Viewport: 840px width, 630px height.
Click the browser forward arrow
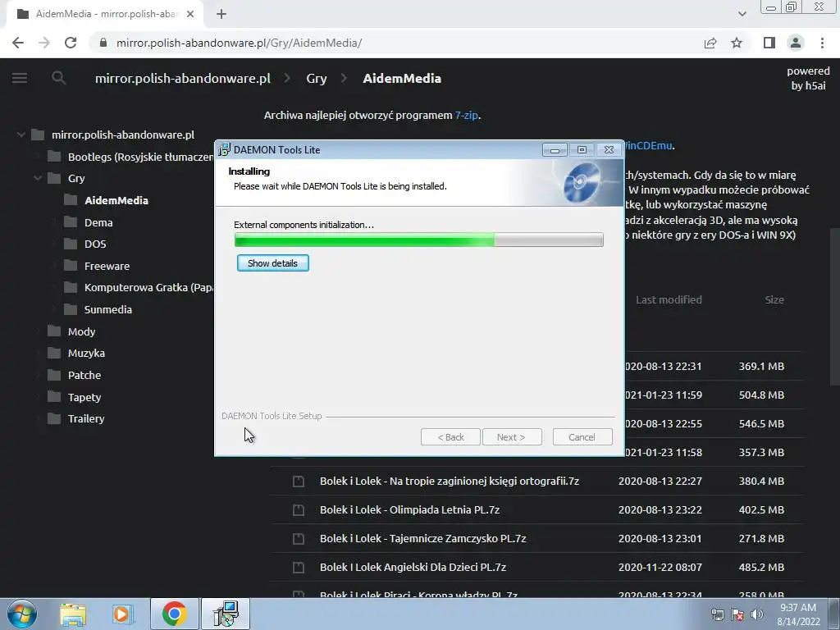(x=44, y=43)
